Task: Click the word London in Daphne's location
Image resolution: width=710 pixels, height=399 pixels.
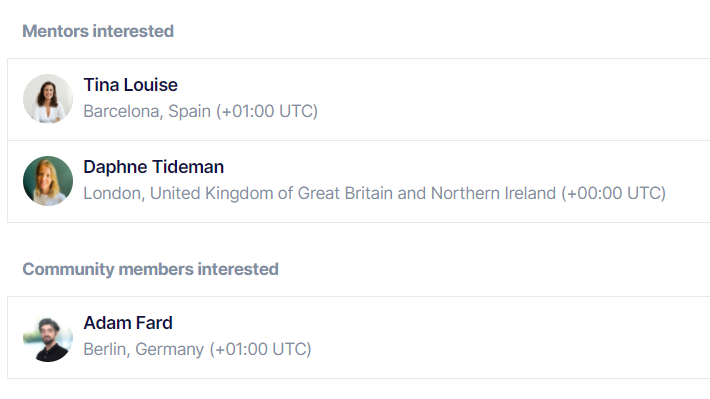Action: [113, 193]
